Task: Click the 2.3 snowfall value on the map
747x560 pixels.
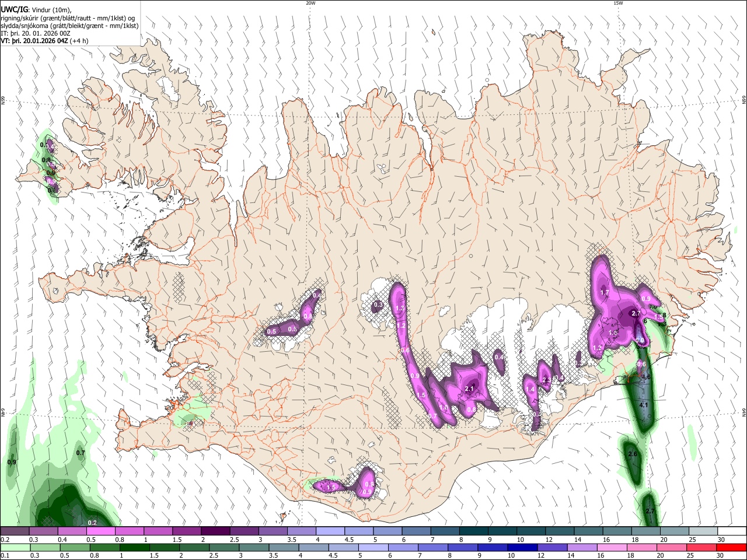Action: click(547, 380)
